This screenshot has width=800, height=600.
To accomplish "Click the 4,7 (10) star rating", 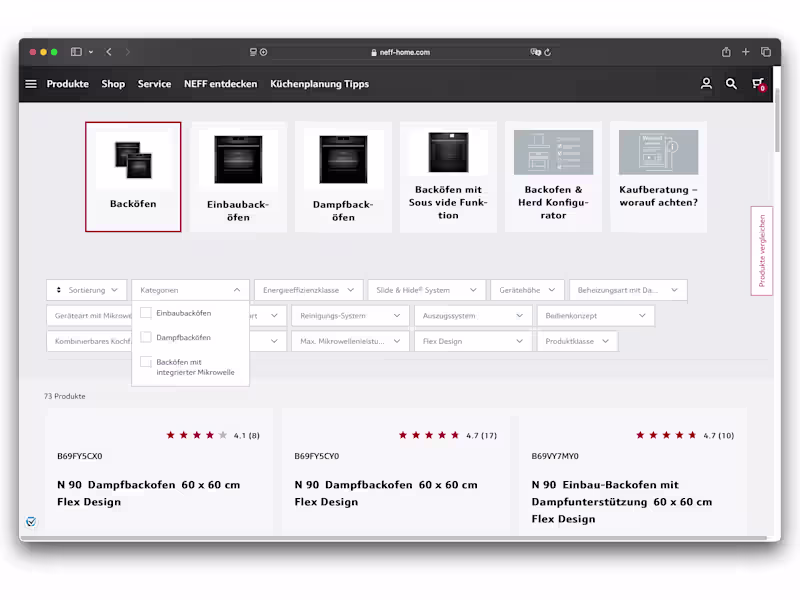I will pyautogui.click(x=685, y=435).
